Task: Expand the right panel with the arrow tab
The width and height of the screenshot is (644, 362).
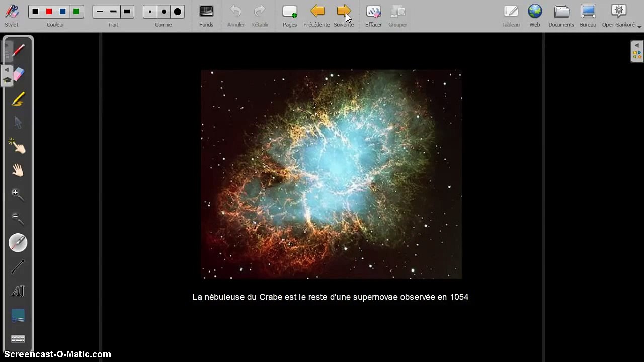Action: click(x=637, y=46)
